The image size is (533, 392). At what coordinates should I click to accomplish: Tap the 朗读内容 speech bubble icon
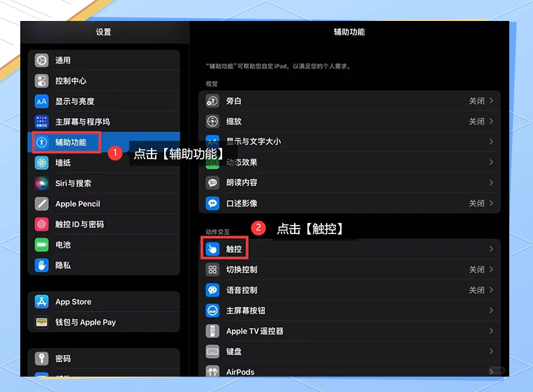pyautogui.click(x=212, y=182)
